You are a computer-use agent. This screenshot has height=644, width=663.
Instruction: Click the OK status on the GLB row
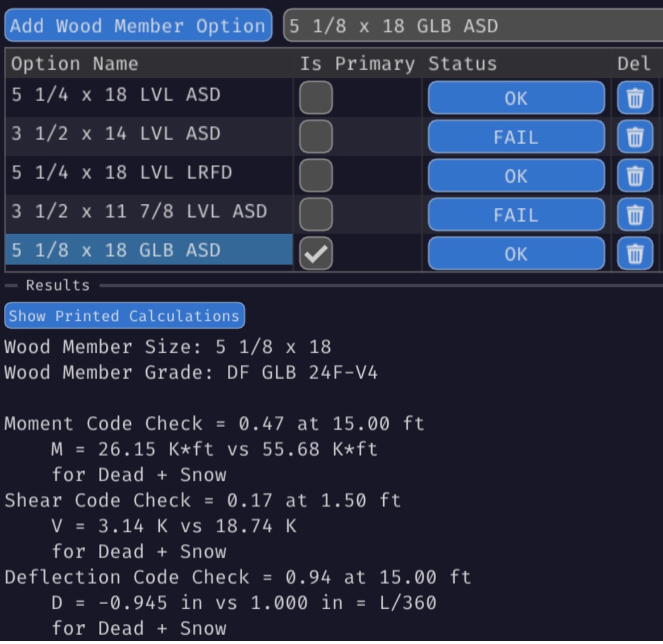pos(515,254)
